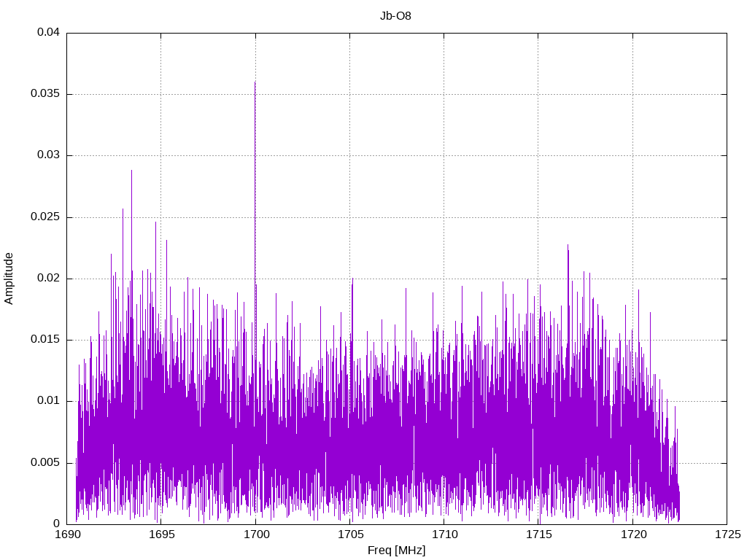Click the 0.035 y-axis tick label
This screenshot has height=560, width=747.
(x=45, y=94)
